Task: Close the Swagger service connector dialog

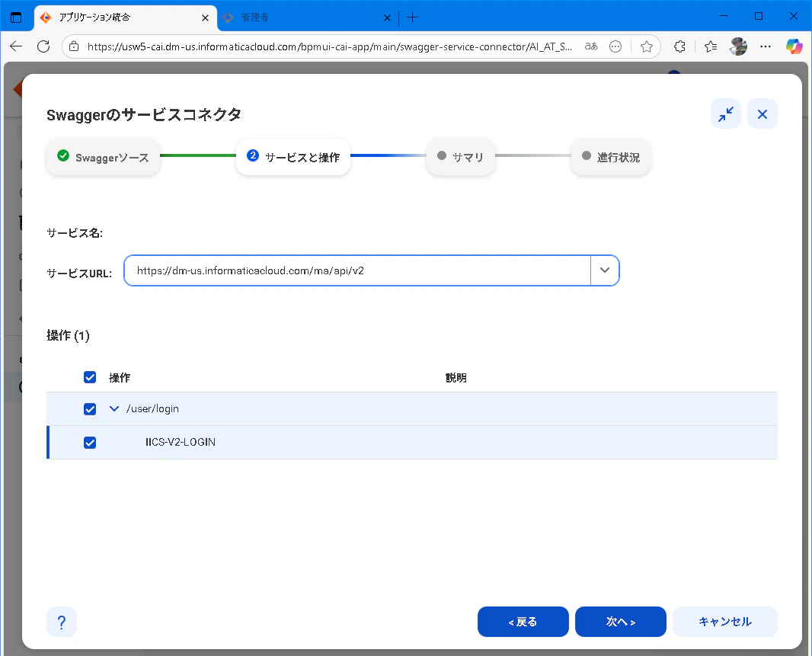Action: tap(762, 114)
